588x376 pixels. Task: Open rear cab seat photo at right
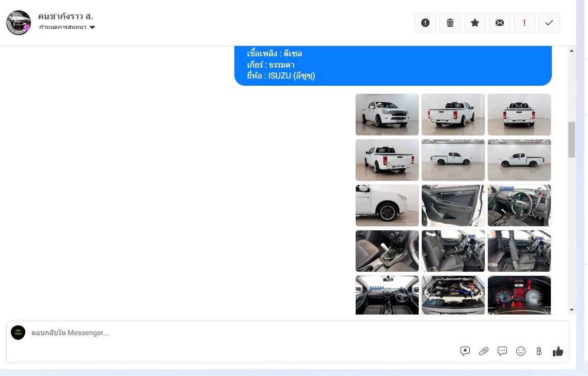519,250
